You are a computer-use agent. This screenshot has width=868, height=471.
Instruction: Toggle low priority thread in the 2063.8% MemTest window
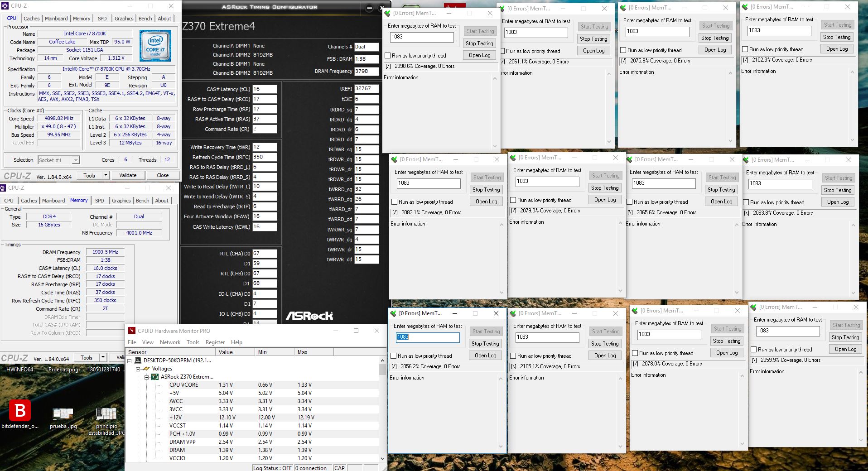(746, 202)
